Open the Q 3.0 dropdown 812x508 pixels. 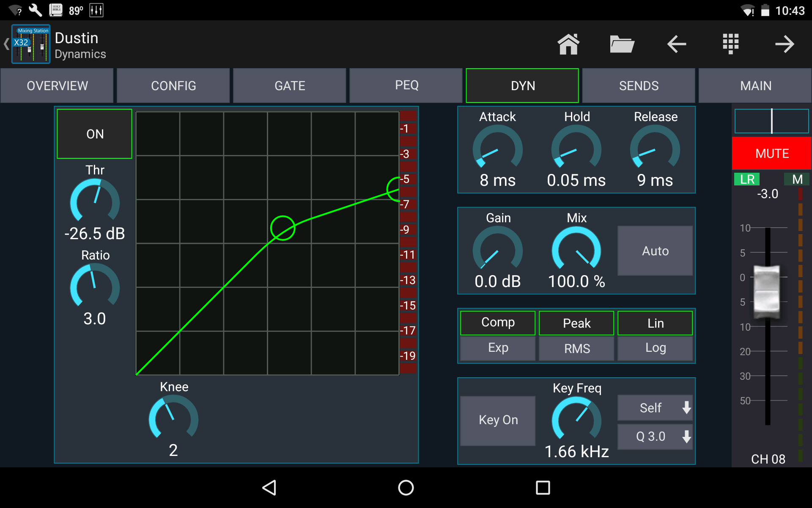coord(655,436)
